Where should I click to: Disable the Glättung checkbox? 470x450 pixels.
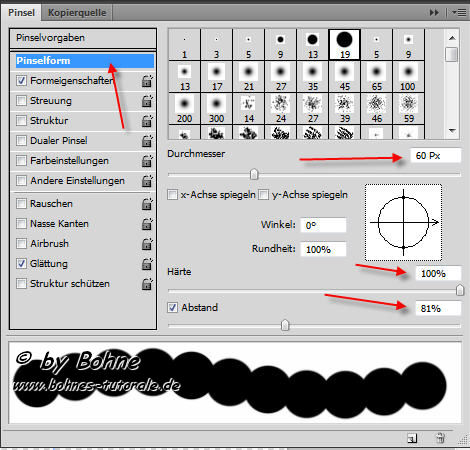click(21, 264)
